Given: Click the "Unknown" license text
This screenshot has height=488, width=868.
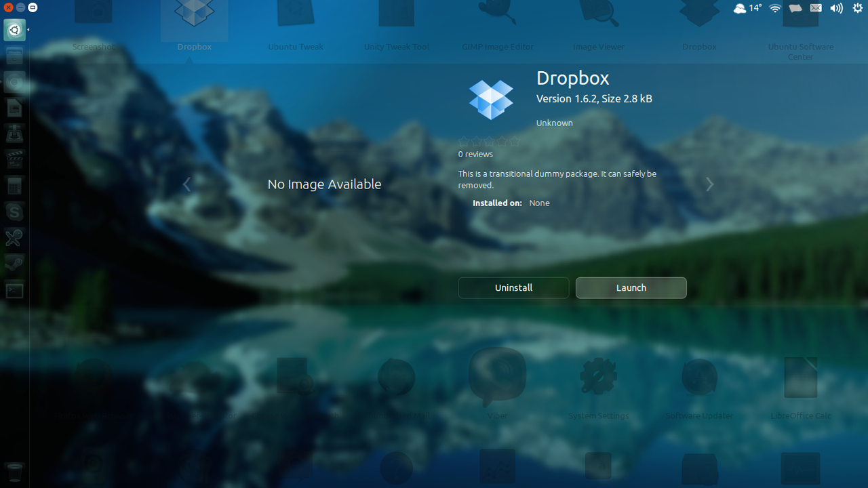Looking at the screenshot, I should [555, 123].
